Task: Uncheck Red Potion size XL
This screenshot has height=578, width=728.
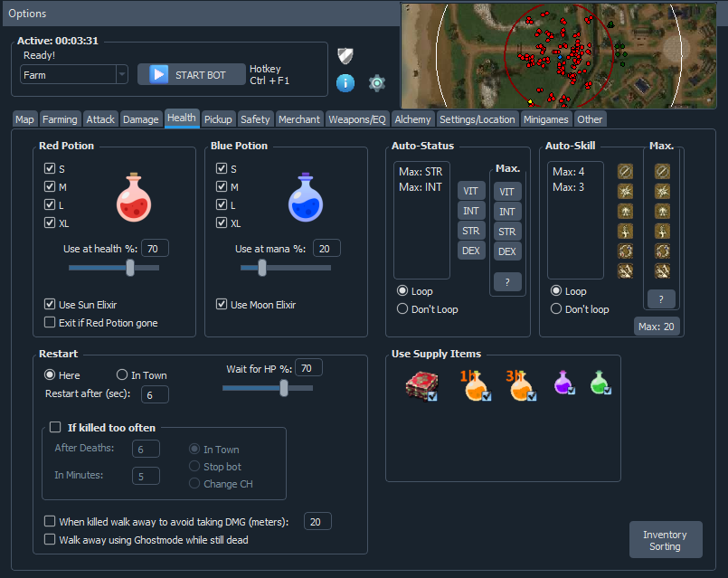Action: [50, 223]
